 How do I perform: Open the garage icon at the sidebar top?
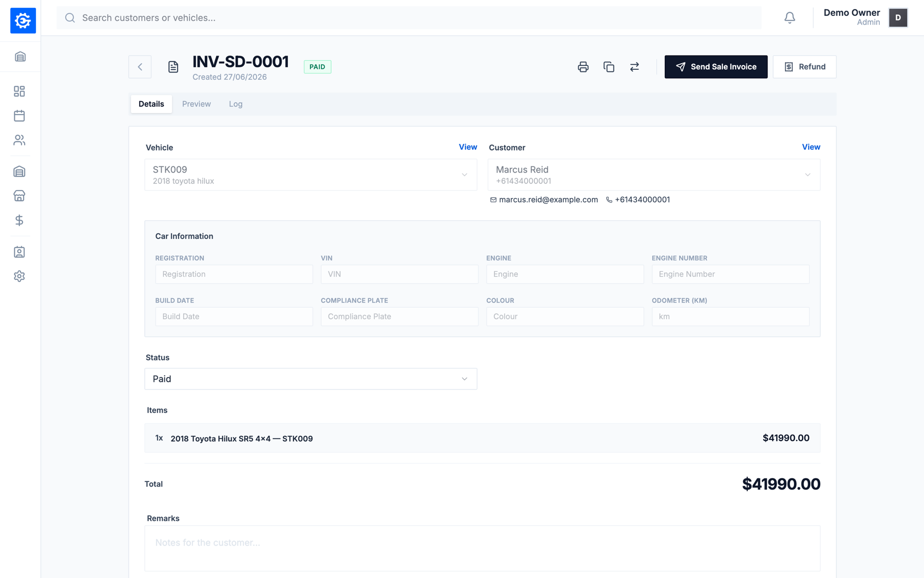20,57
